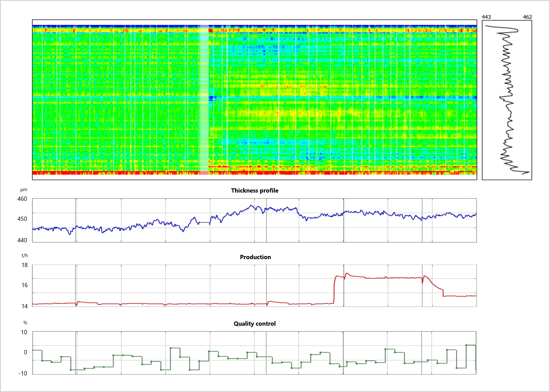Click the % unit label on the Quality control chart
This screenshot has width=550, height=392.
[25, 323]
